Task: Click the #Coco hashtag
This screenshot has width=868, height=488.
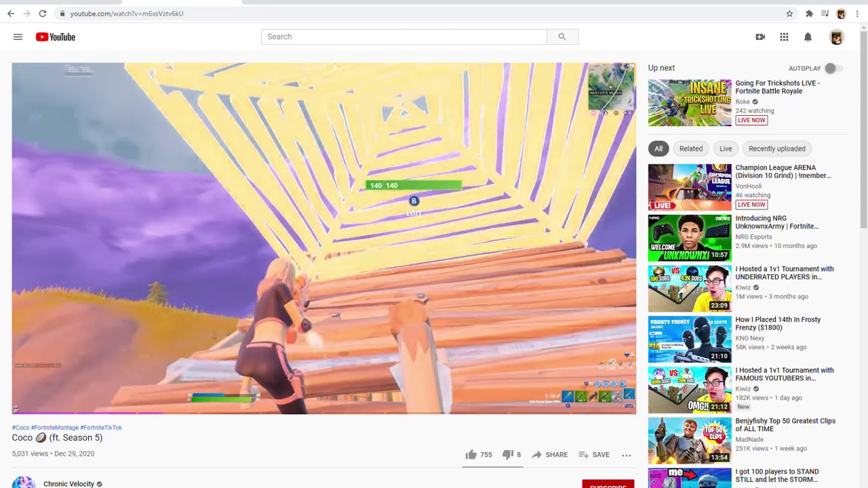Action: point(20,428)
